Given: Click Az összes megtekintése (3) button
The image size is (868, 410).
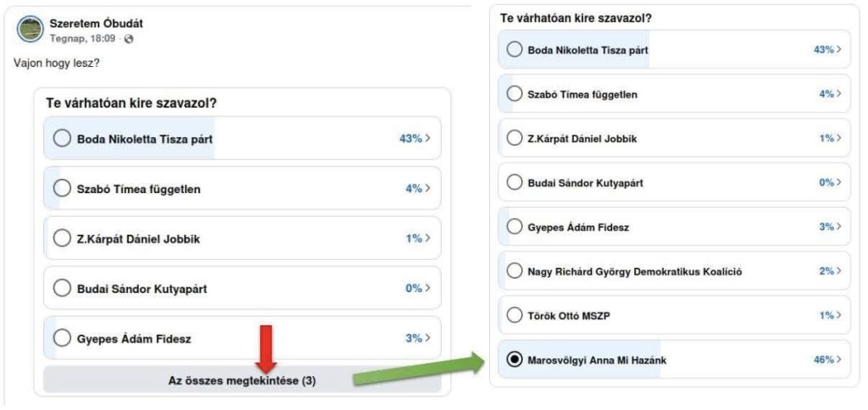Looking at the screenshot, I should pos(242,381).
